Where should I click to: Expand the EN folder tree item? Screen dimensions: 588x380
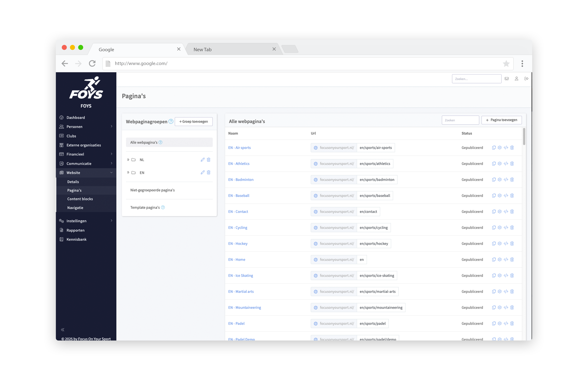128,172
